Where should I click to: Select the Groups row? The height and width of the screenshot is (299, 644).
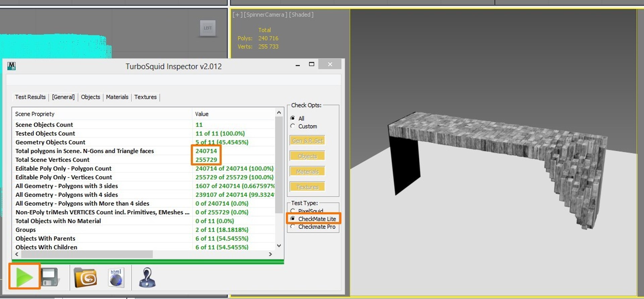coord(144,229)
